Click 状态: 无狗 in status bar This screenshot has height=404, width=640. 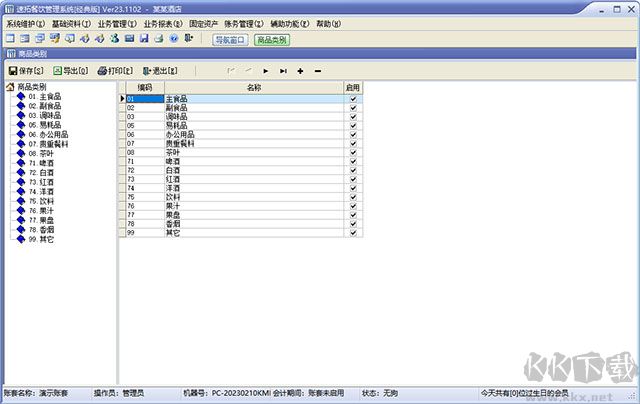[x=380, y=393]
